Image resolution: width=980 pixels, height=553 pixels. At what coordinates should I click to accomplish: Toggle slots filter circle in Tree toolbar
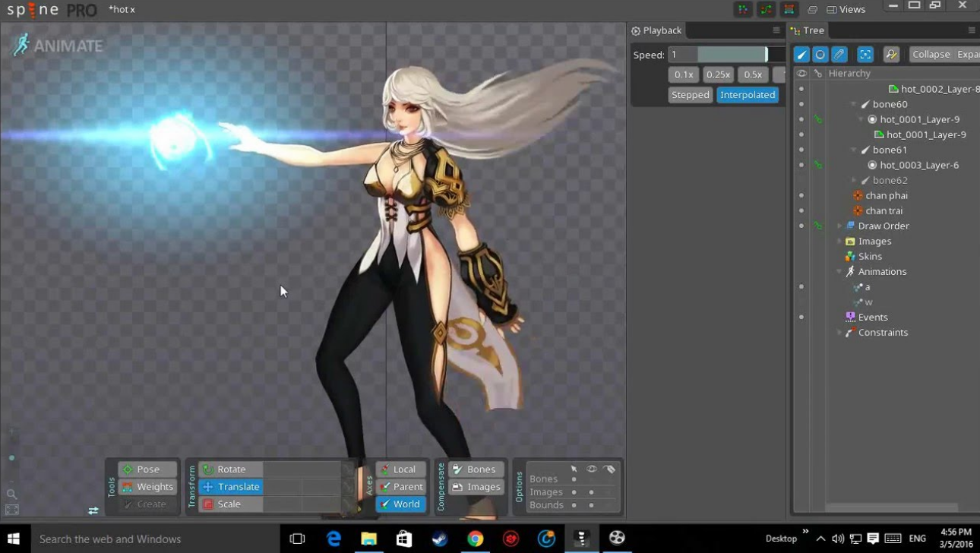(820, 55)
